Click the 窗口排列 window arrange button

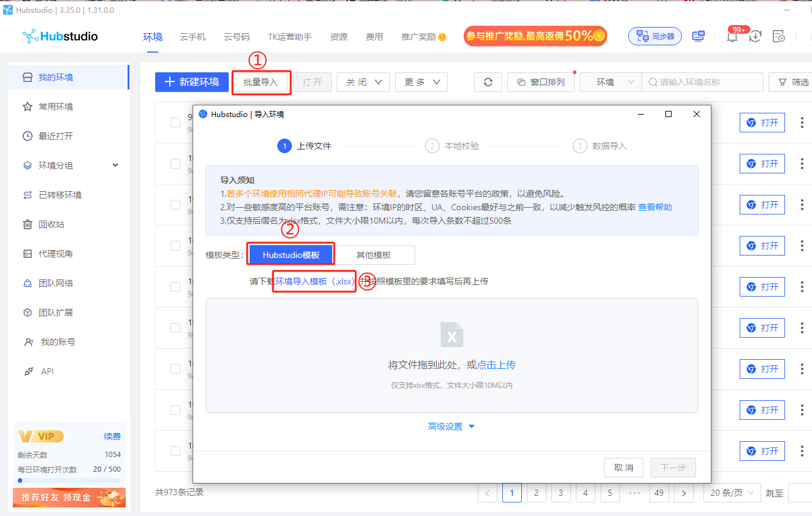pyautogui.click(x=540, y=82)
